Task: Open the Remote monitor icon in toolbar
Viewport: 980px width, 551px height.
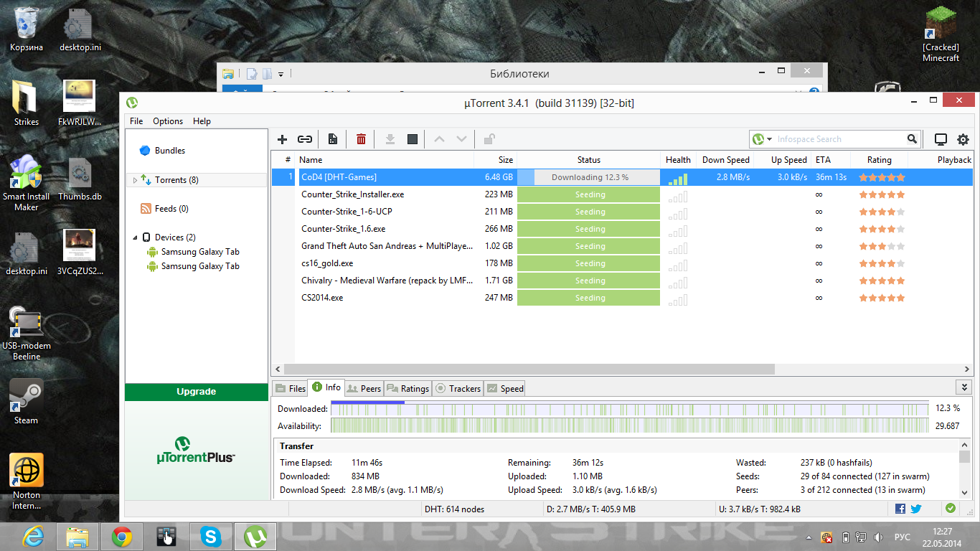Action: 941,139
